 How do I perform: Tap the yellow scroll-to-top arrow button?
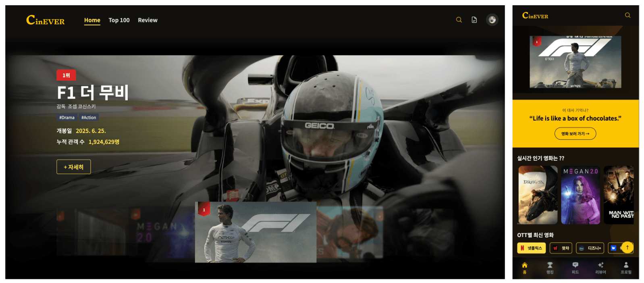[627, 248]
